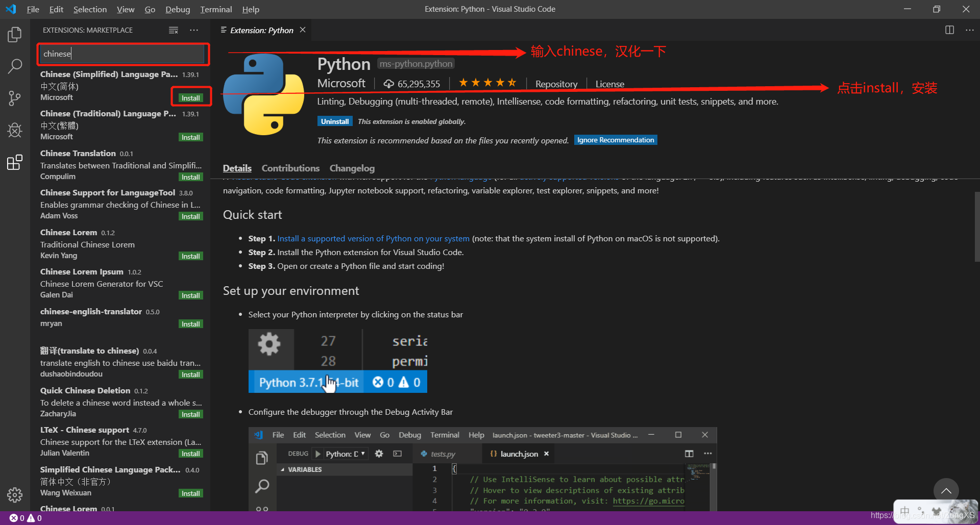The height and width of the screenshot is (525, 980).
Task: Open the Terminal menu
Action: click(216, 9)
